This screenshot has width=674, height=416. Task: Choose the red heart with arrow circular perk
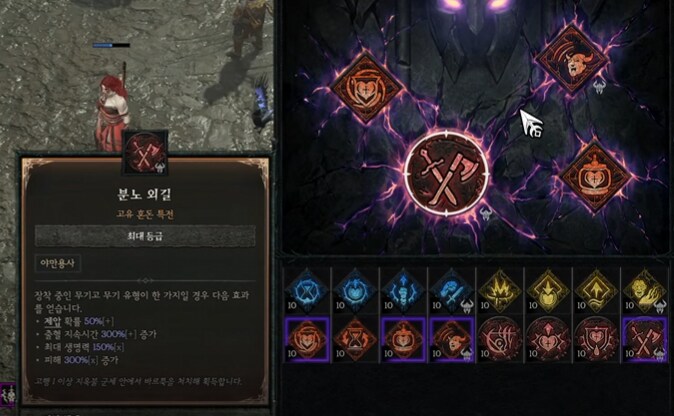[548, 340]
